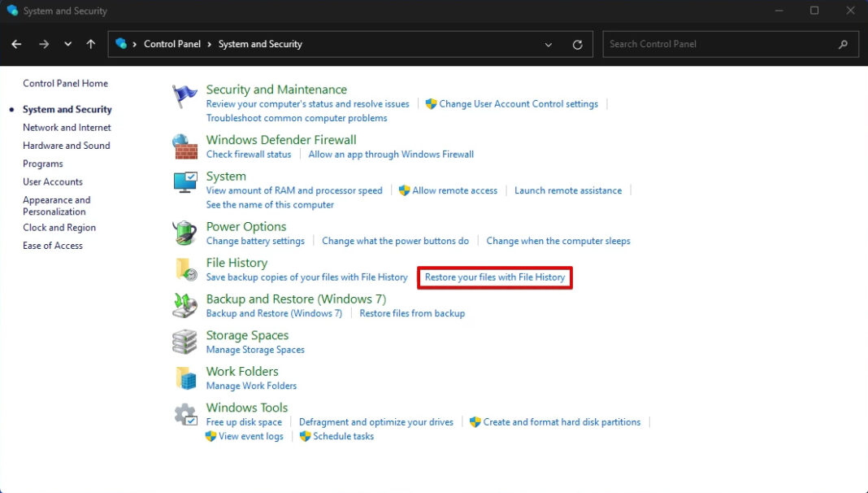Select the Backup and Restore icon
This screenshot has height=493, width=868.
184,306
